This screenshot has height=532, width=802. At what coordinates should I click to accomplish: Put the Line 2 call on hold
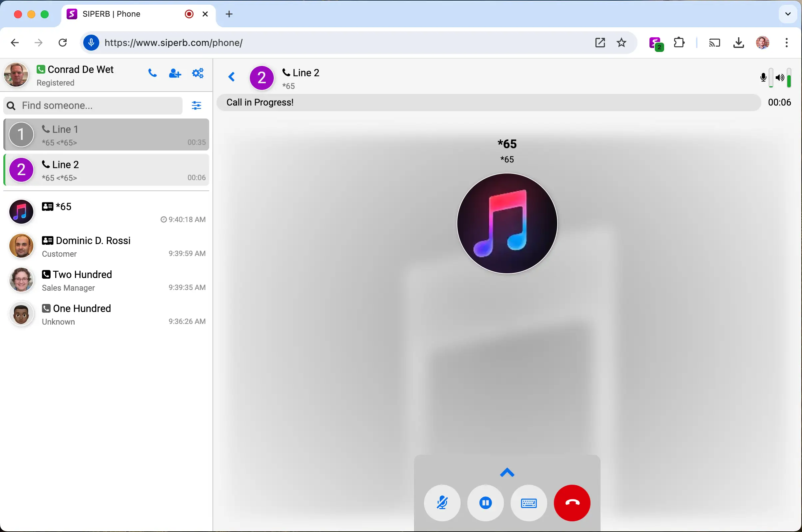pos(485,503)
